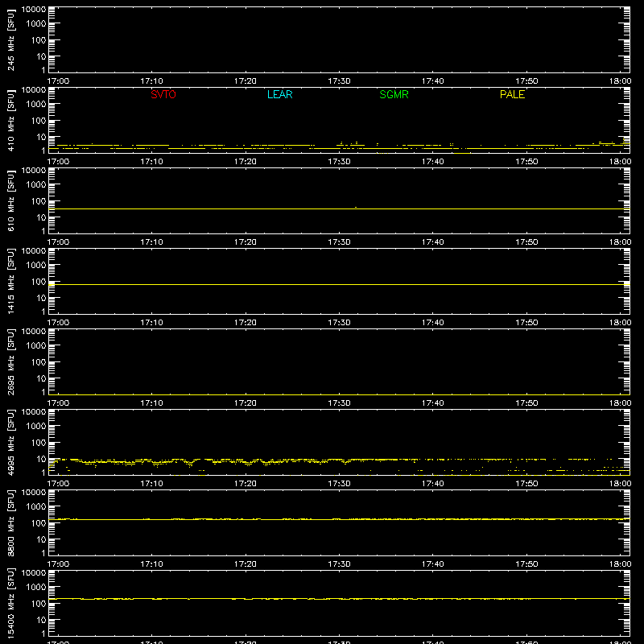
Task: Select the 610 MHz [SFU] axis label
Action: coord(10,201)
